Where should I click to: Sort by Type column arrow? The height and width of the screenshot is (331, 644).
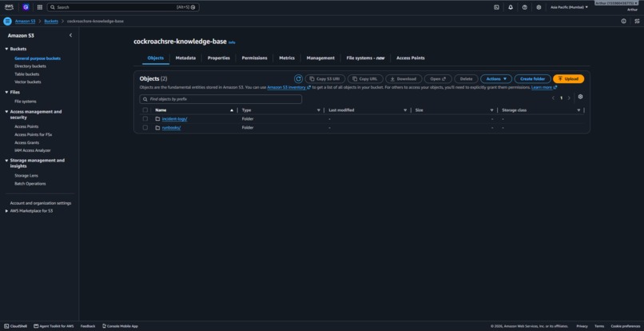pyautogui.click(x=318, y=110)
